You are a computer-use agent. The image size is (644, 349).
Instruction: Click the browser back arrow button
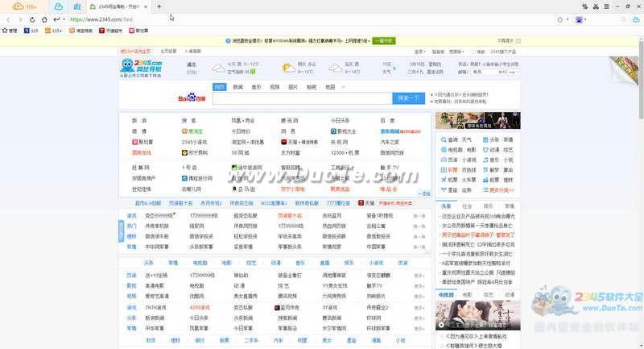click(9, 19)
